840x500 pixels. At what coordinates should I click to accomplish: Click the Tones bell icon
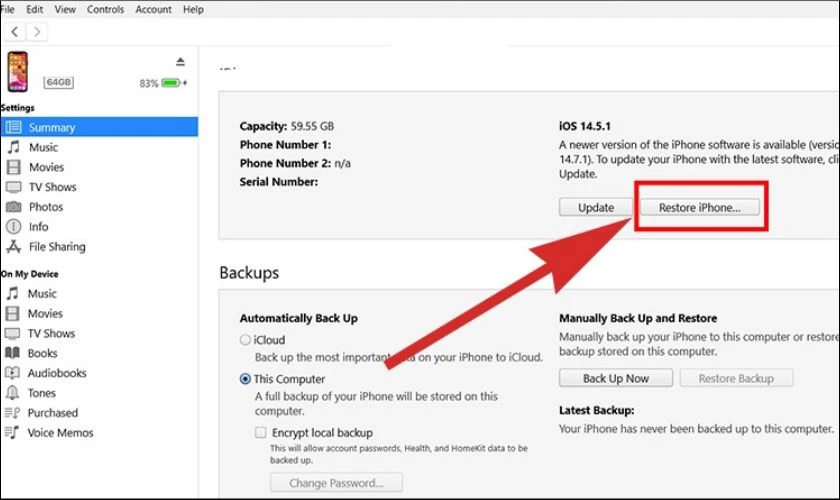(12, 393)
